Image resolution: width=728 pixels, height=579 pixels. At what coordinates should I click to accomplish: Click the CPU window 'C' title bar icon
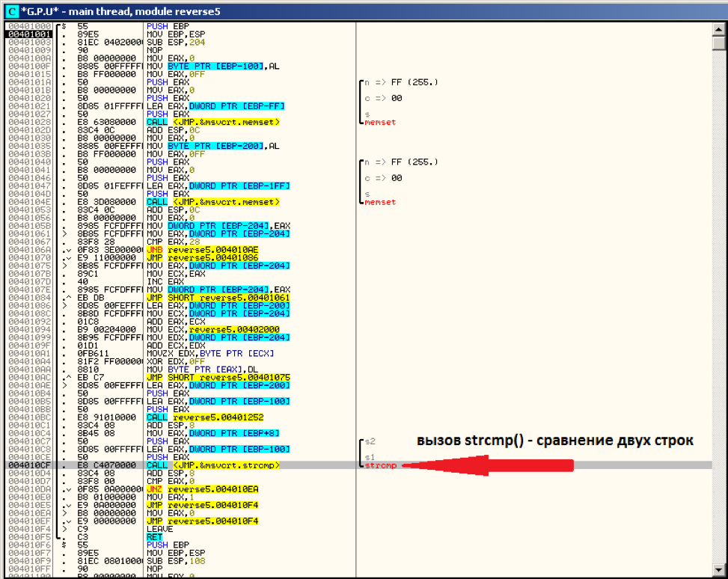pos(12,11)
